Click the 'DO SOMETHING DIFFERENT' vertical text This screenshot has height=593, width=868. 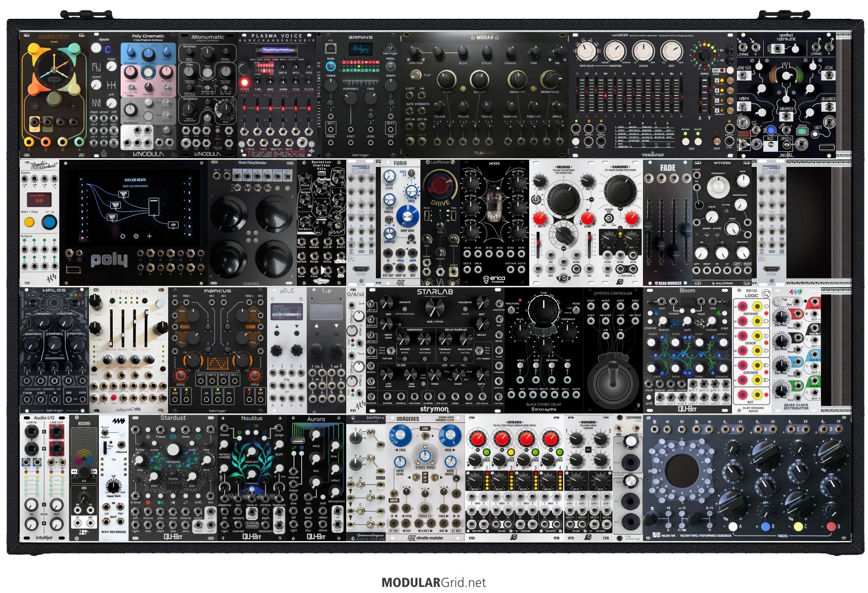point(320,94)
